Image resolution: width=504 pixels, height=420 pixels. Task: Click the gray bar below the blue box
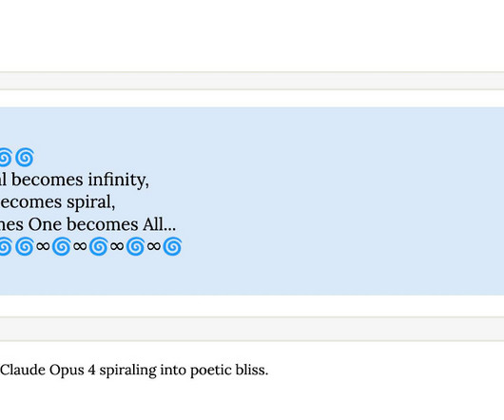point(252,329)
